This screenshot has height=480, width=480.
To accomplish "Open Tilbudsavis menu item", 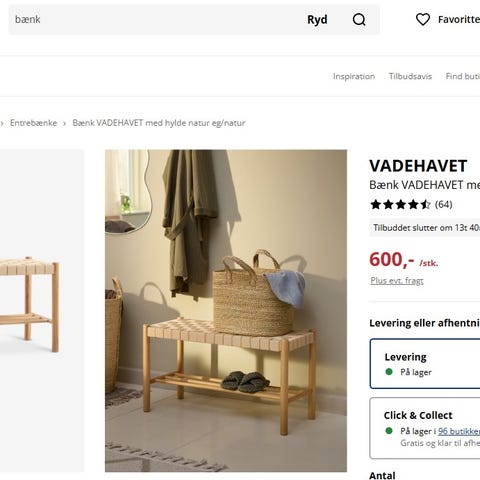I will (410, 76).
